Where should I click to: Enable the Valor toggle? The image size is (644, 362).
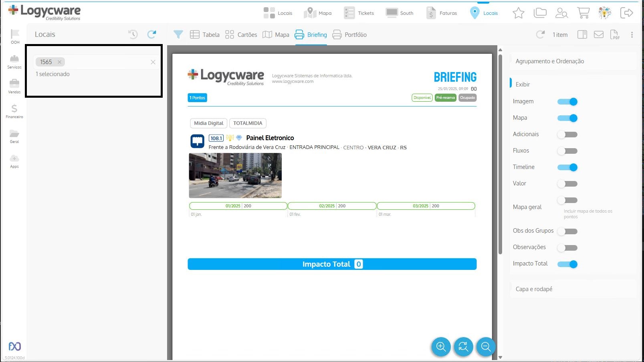tap(567, 184)
